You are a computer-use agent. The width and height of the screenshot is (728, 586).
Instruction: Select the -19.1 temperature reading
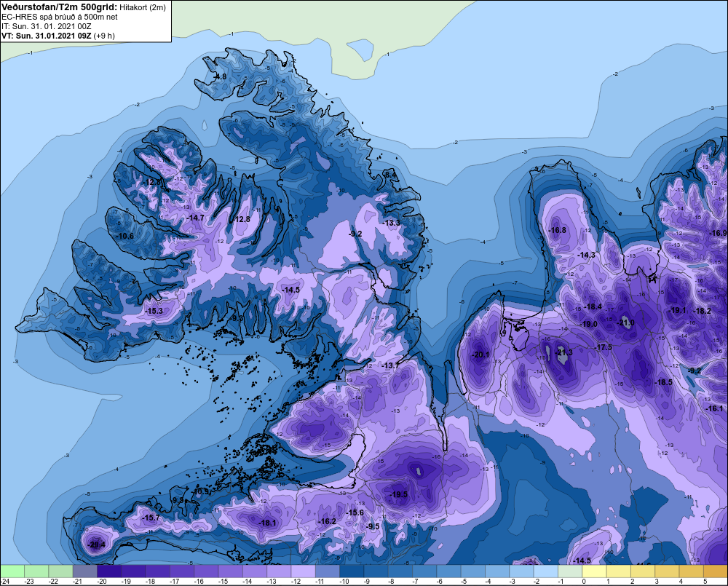[x=677, y=310]
